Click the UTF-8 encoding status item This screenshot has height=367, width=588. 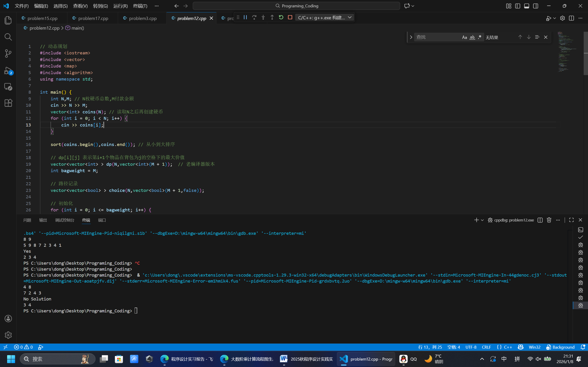pos(471,347)
